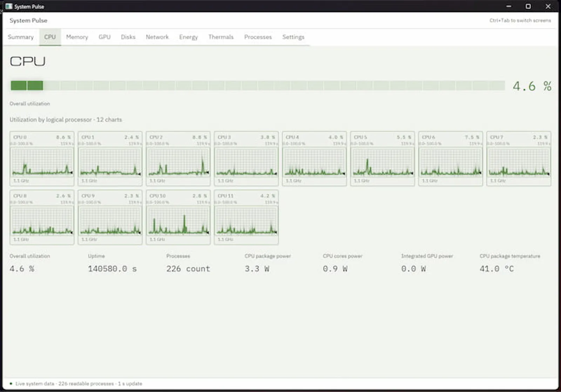Image resolution: width=561 pixels, height=392 pixels.
Task: Click the CPU cores power 0.9 W value
Action: (x=335, y=269)
